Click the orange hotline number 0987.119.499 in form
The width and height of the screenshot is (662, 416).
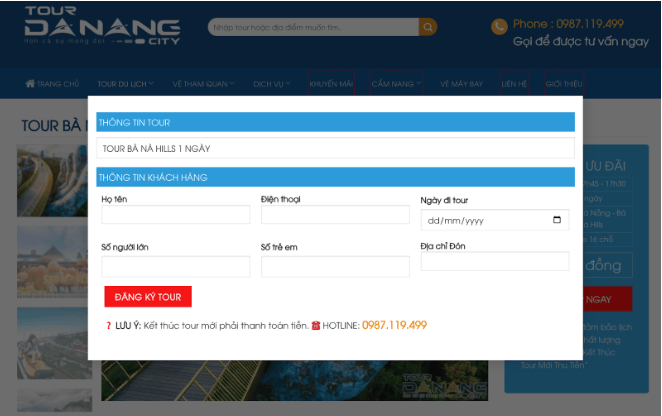click(394, 325)
